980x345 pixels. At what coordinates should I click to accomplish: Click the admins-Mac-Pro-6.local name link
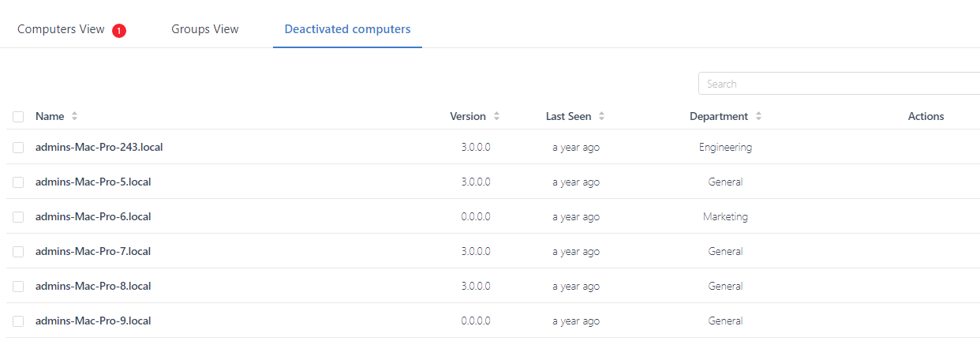93,216
